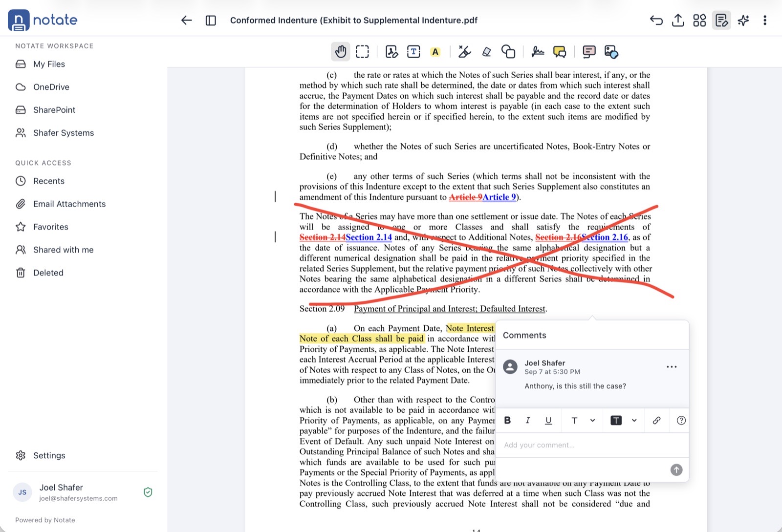Viewport: 782px width, 532px height.
Task: Select the freehand pen drawing tool
Action: [464, 51]
